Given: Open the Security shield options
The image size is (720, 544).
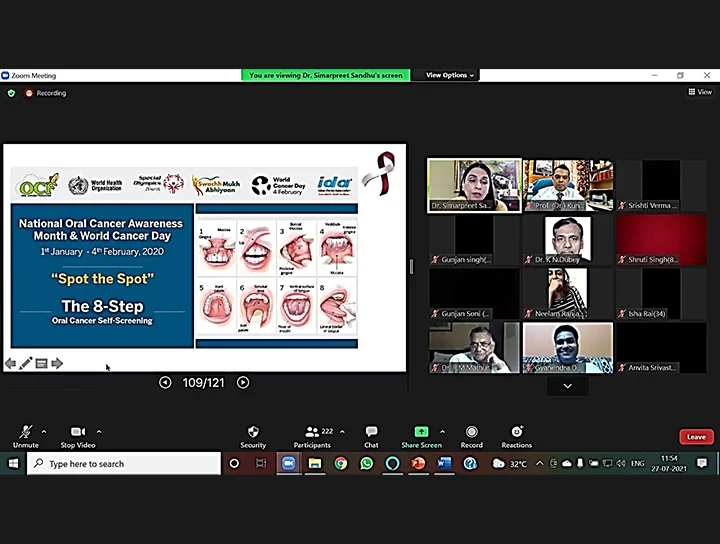Looking at the screenshot, I should pyautogui.click(x=253, y=435).
